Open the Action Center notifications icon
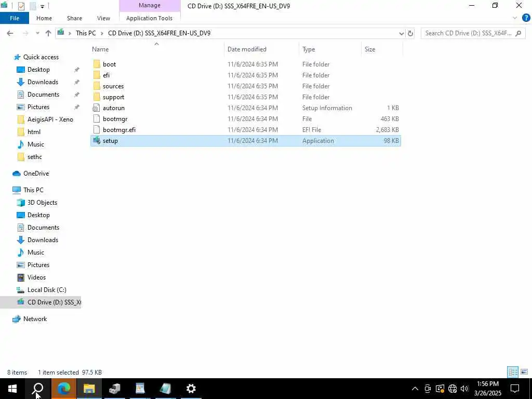This screenshot has width=532, height=399. click(x=515, y=389)
